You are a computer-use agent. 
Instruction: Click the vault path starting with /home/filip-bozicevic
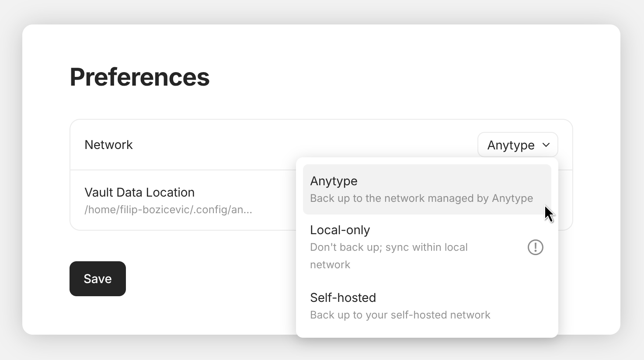(168, 210)
